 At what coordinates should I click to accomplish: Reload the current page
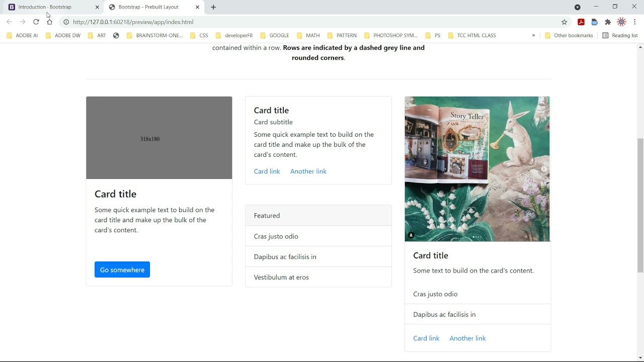point(36,22)
